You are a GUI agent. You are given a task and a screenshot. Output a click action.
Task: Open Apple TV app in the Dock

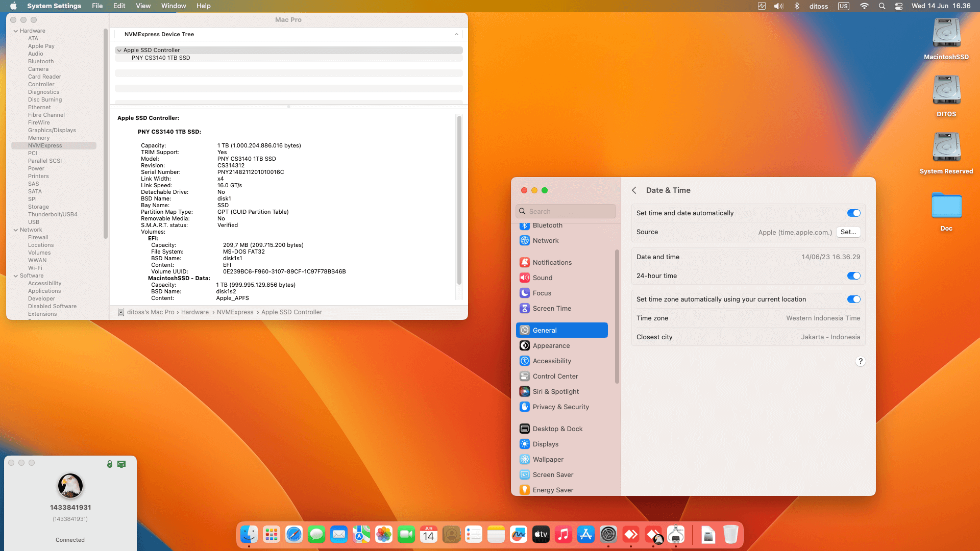click(541, 535)
